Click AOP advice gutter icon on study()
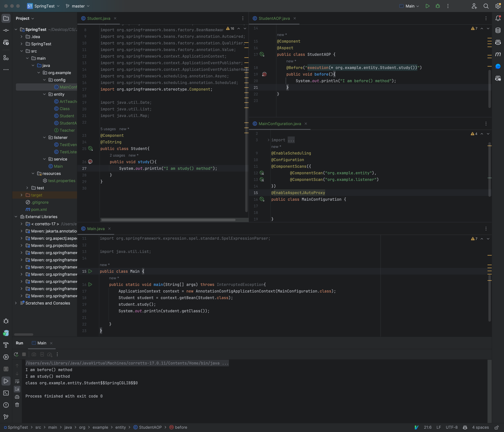The height and width of the screenshot is (432, 504). [x=90, y=162]
